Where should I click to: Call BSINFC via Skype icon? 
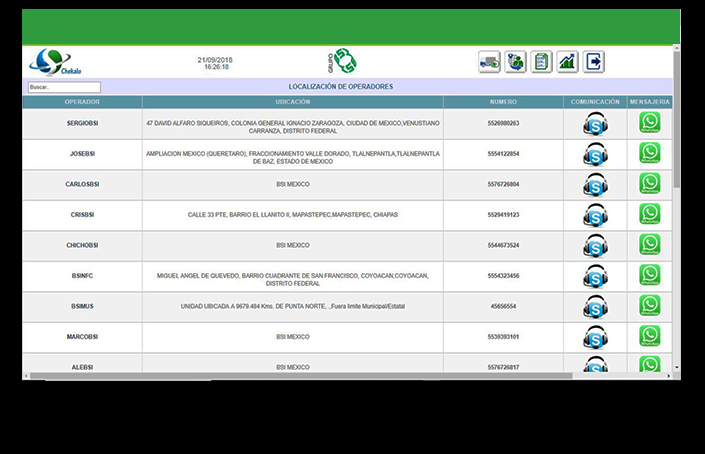click(595, 276)
